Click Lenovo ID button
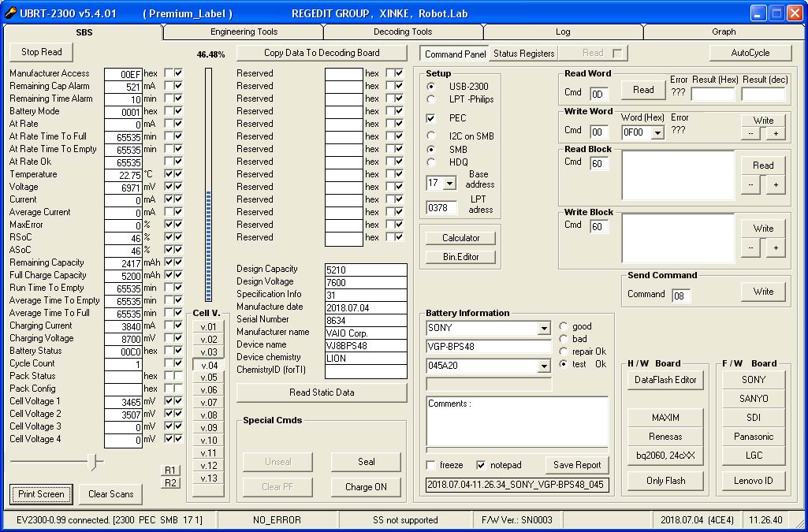 [754, 481]
